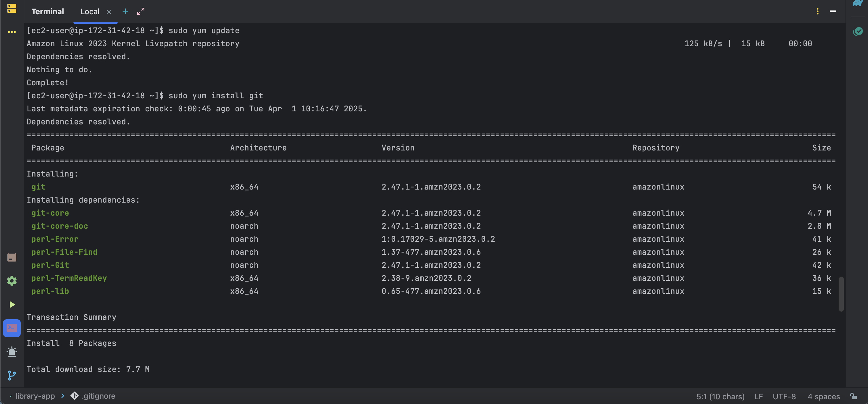Click the 'Repository' column header
This screenshot has height=404, width=868.
(x=656, y=148)
